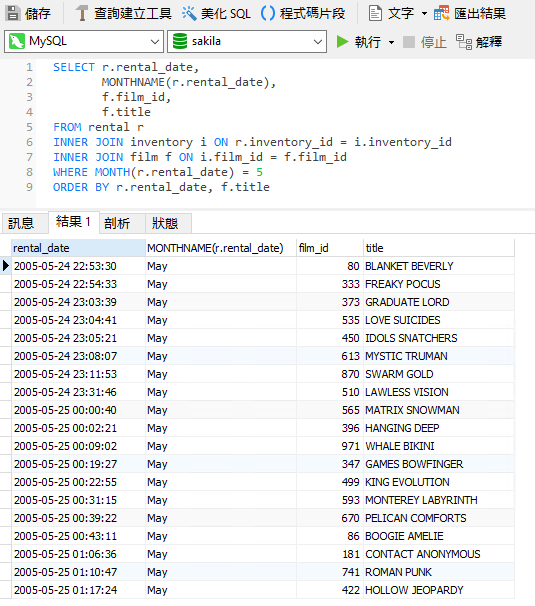Viewport: 535px width, 606px height.
Task: Click film_id cell 870
Action: pyautogui.click(x=330, y=374)
